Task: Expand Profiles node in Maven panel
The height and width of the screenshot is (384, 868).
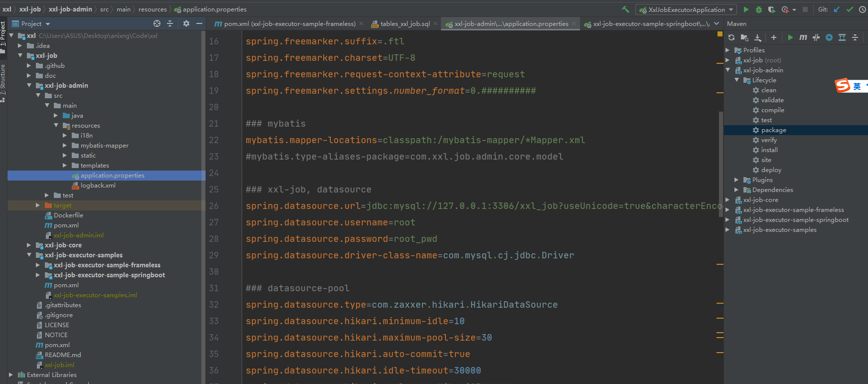Action: [x=727, y=50]
